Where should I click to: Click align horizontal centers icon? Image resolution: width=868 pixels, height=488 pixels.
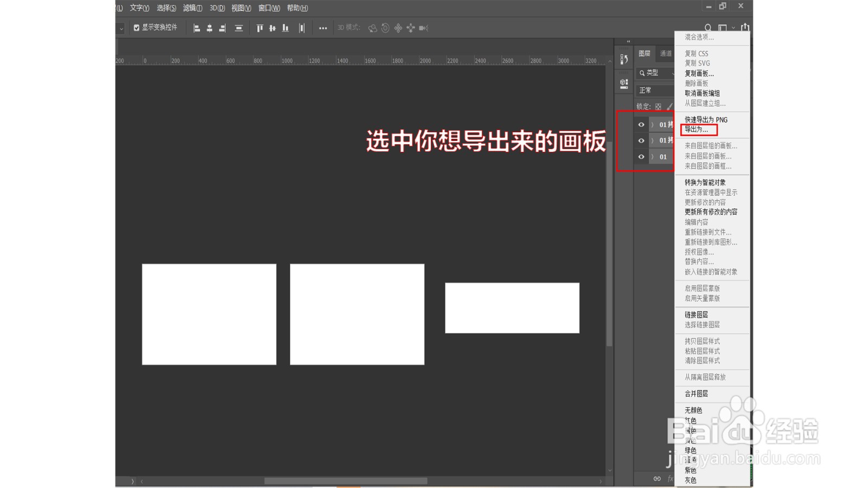209,28
